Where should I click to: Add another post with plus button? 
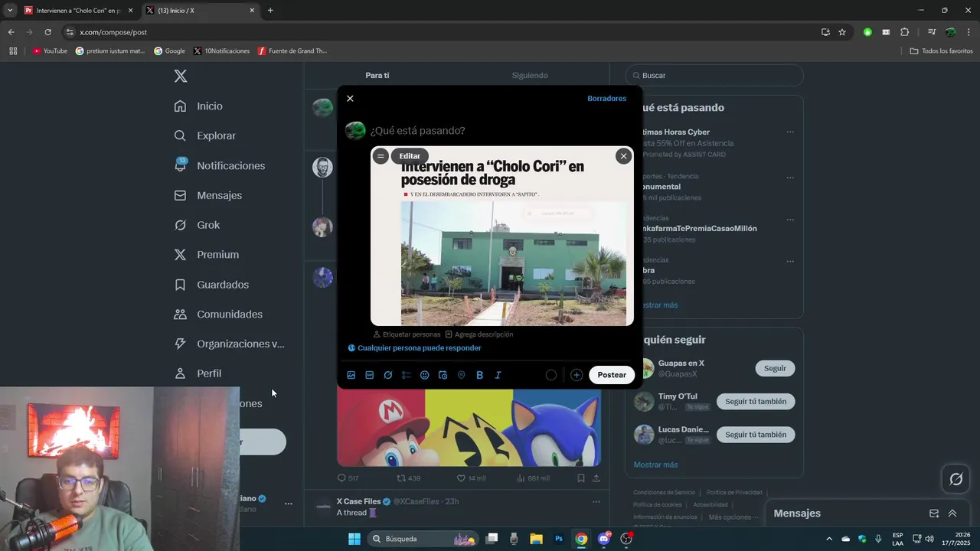[577, 375]
